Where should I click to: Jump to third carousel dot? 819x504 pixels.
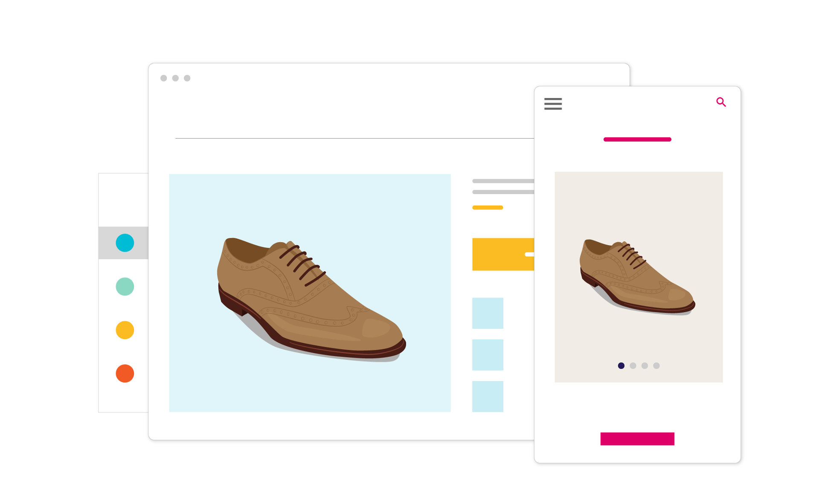coord(645,365)
